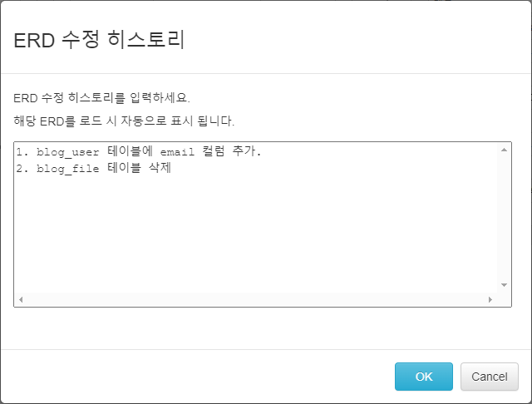Place cursor on the word "blog_user"
Screen dimensions: 532x404
pyautogui.click(x=68, y=152)
